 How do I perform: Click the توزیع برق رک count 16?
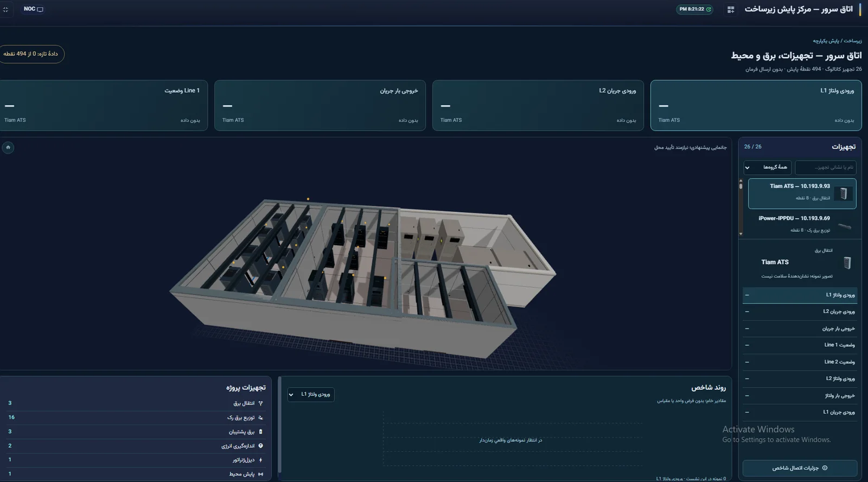[x=11, y=417]
